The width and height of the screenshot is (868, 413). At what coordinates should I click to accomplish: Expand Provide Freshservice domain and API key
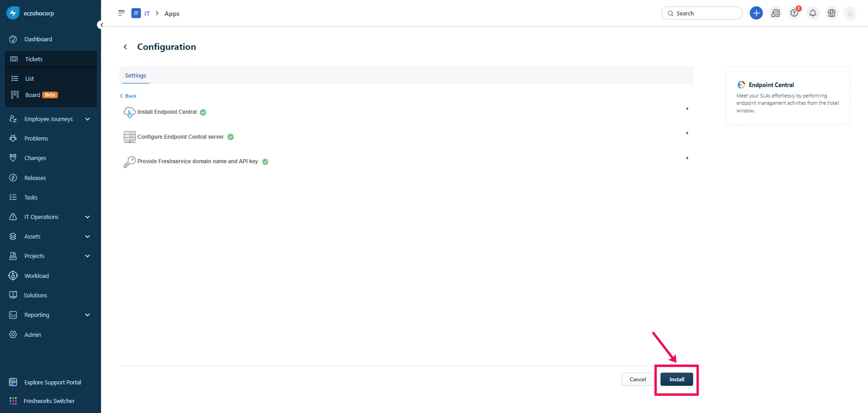687,158
